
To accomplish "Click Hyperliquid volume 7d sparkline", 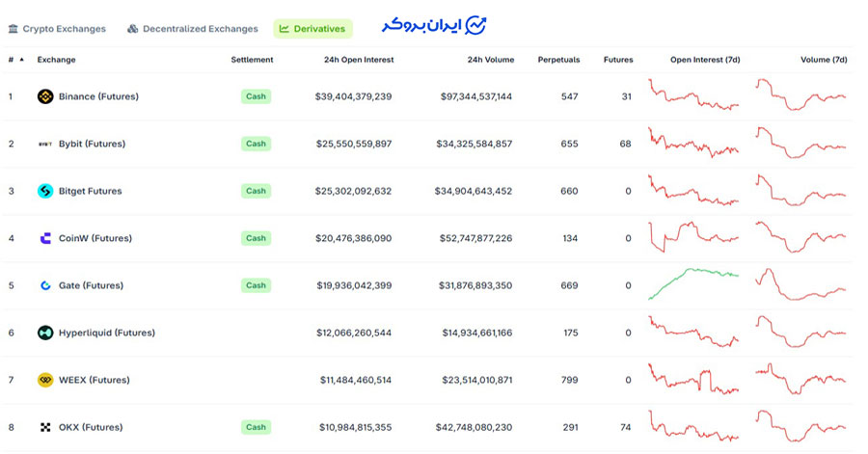I will point(800,332).
